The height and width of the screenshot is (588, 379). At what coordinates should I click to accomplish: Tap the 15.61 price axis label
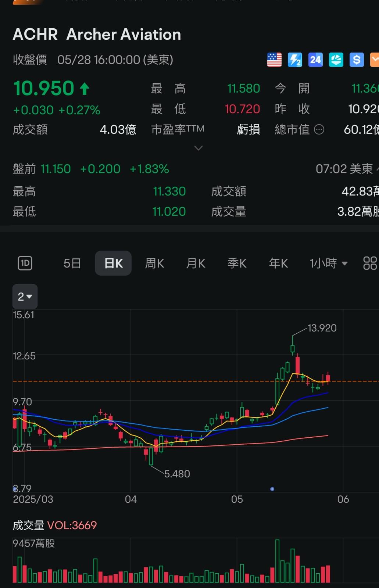[24, 315]
